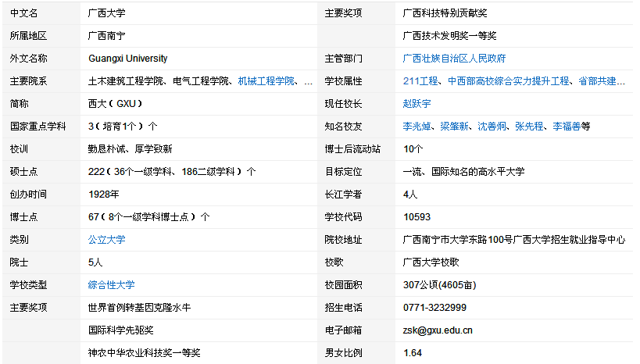The width and height of the screenshot is (640, 364).
Task: Select the motto 勤恳朴诚、厚学致新
Action: point(131,149)
